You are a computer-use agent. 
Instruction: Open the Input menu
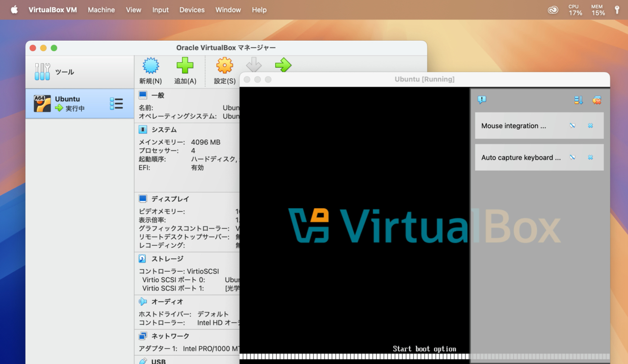[160, 10]
